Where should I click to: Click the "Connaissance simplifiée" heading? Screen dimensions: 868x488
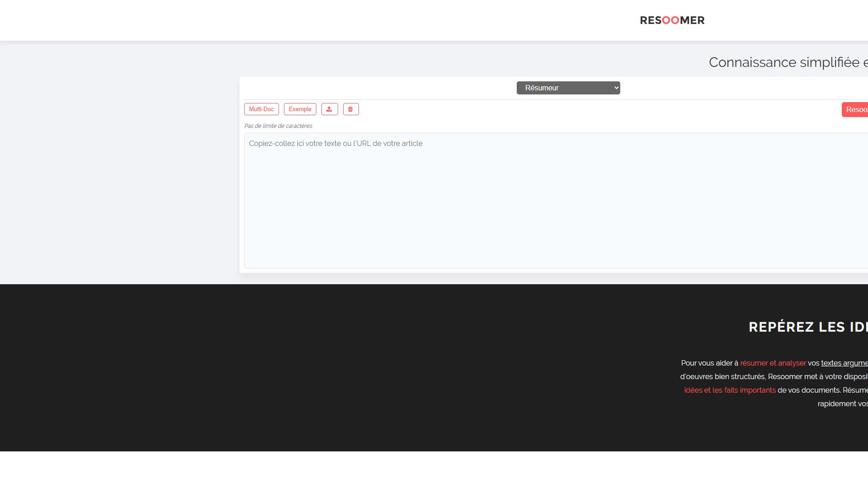click(788, 62)
